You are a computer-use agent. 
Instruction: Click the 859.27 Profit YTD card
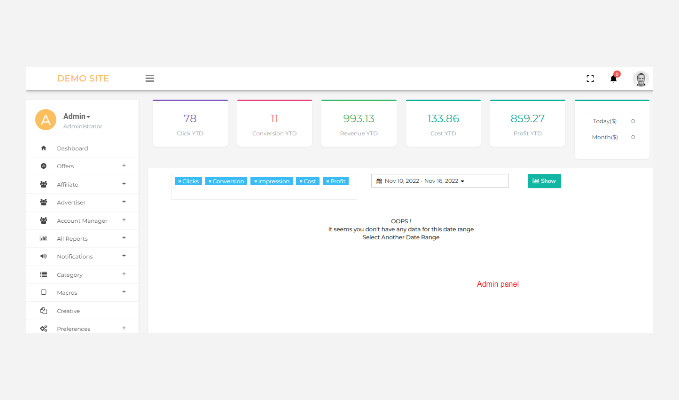pos(527,123)
